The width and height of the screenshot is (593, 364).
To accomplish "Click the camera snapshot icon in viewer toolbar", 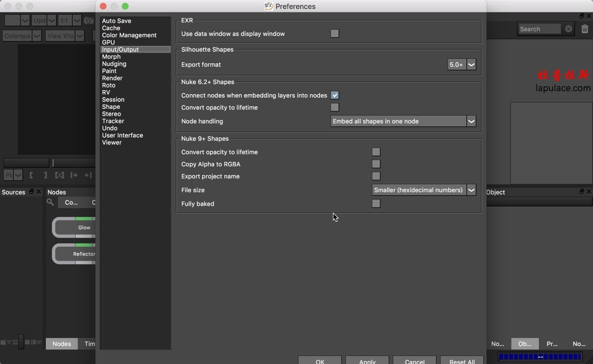I will 88,20.
